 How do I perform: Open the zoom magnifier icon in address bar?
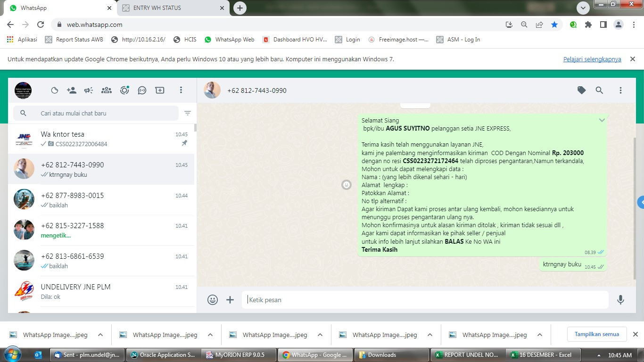pyautogui.click(x=524, y=25)
